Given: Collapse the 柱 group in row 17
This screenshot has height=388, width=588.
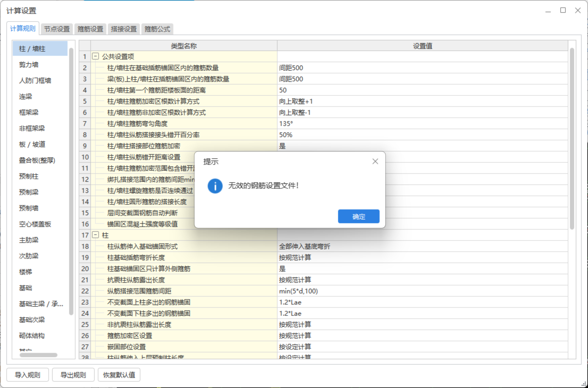Looking at the screenshot, I should tap(95, 235).
